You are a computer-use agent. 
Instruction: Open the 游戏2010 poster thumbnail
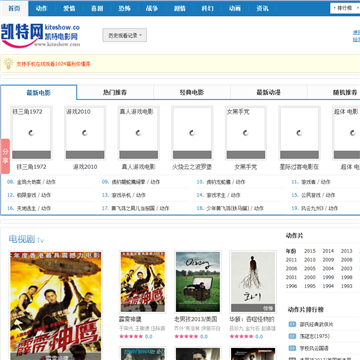pos(85,133)
